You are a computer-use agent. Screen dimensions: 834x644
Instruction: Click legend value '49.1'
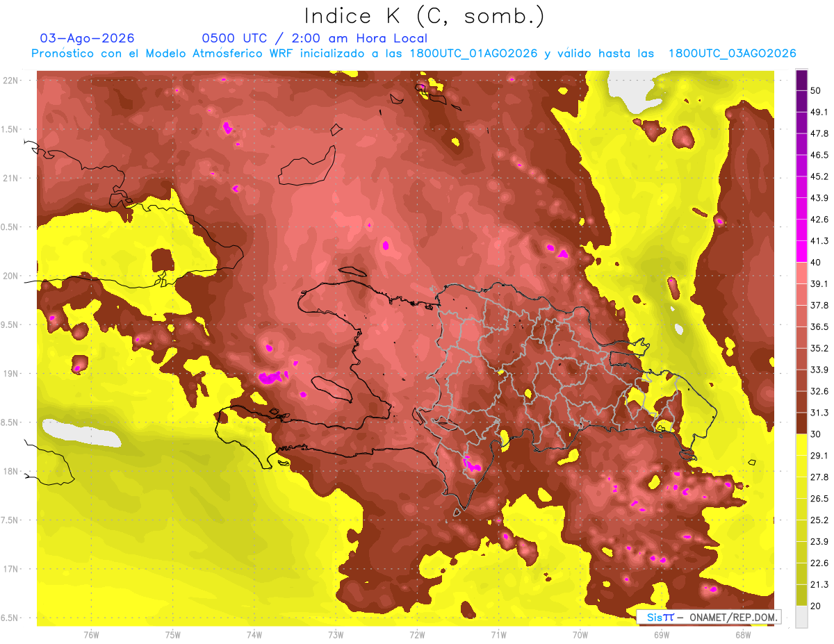click(x=819, y=113)
